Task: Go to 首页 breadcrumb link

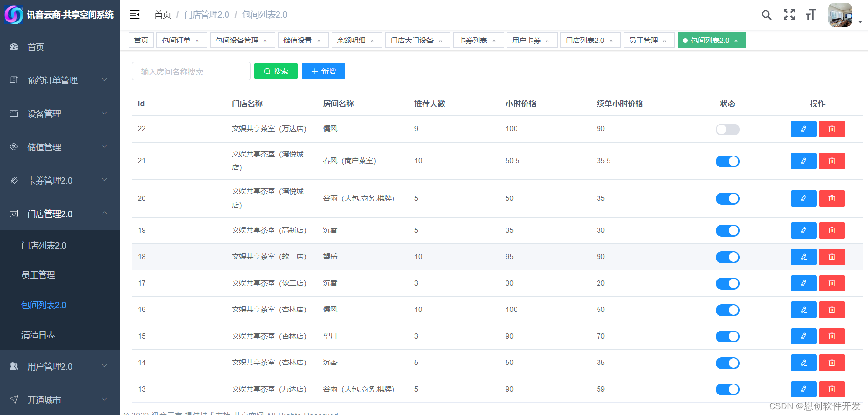Action: point(163,15)
